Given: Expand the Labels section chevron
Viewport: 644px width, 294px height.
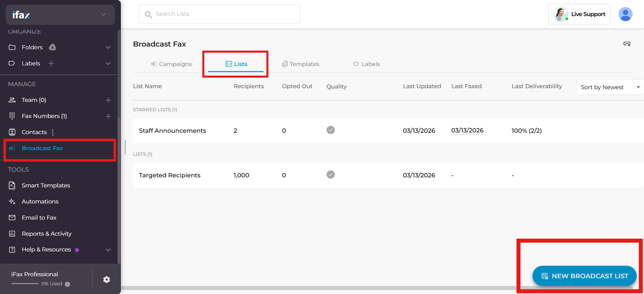Looking at the screenshot, I should [108, 63].
